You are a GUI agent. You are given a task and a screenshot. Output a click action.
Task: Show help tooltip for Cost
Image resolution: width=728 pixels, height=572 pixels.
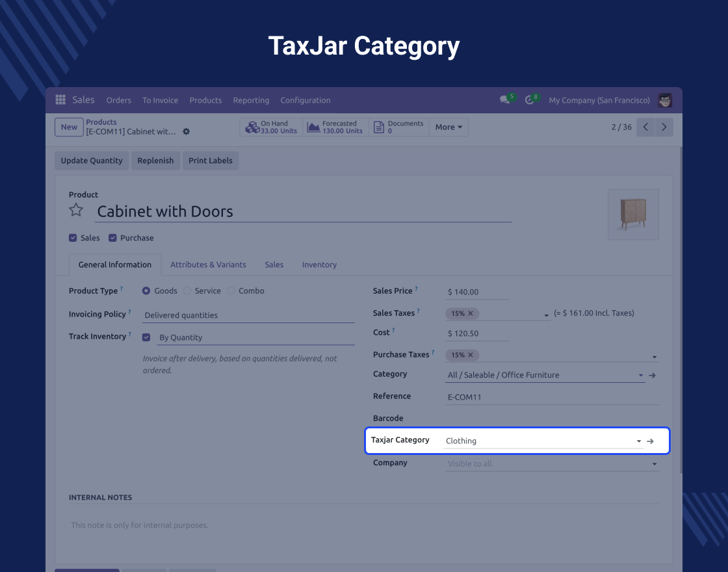pos(393,330)
